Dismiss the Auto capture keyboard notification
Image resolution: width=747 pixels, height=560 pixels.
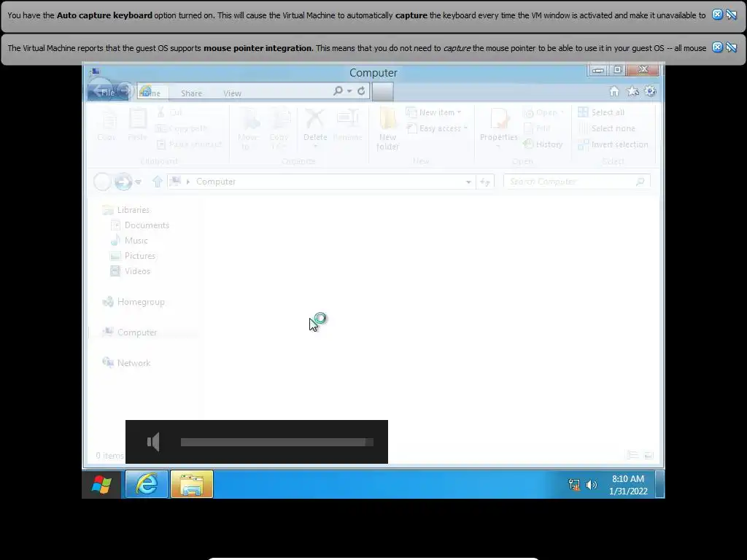coord(717,15)
